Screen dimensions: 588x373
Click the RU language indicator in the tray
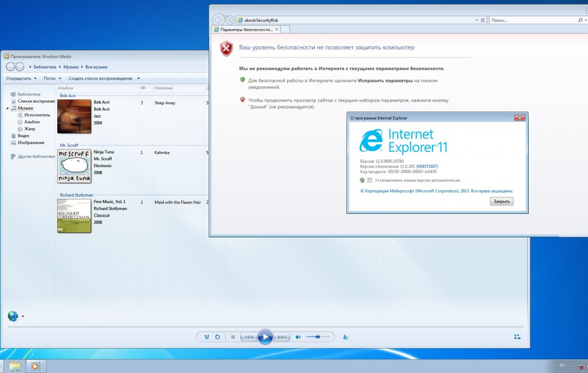click(x=563, y=366)
